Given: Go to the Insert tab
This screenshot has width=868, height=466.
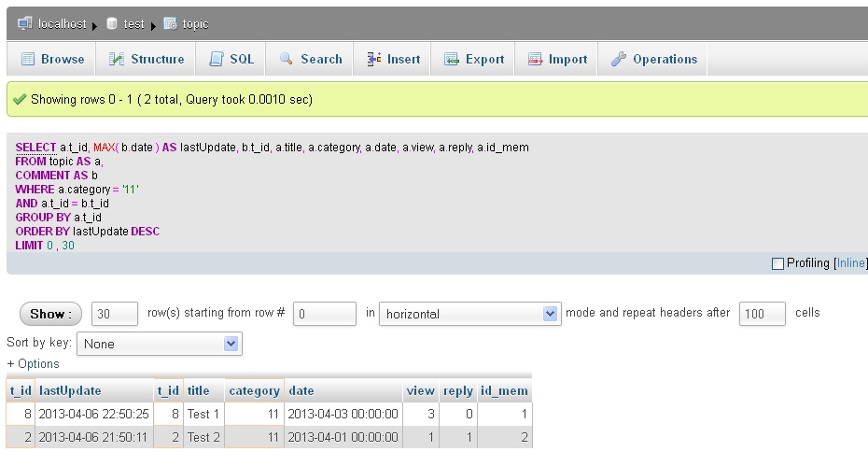Looking at the screenshot, I should coord(393,59).
